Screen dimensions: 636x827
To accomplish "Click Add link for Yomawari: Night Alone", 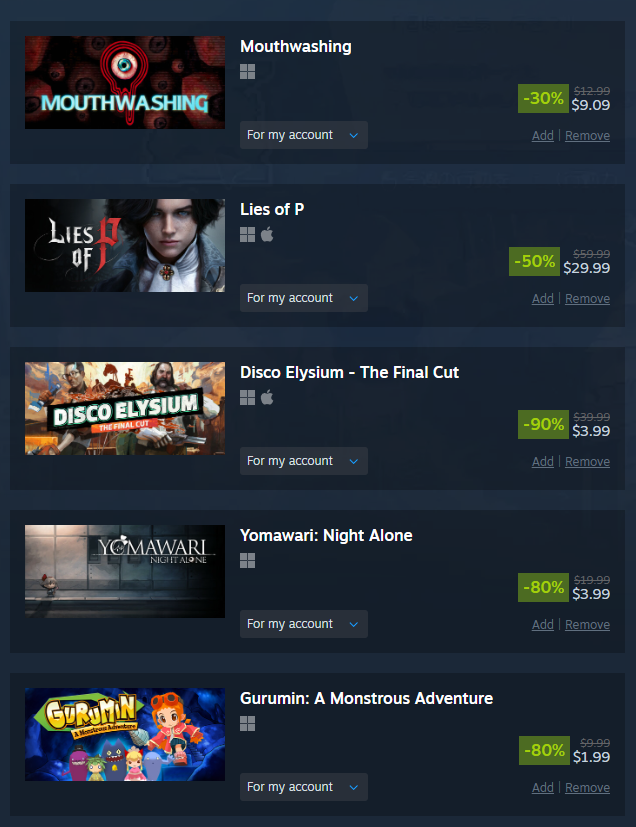I will (543, 624).
